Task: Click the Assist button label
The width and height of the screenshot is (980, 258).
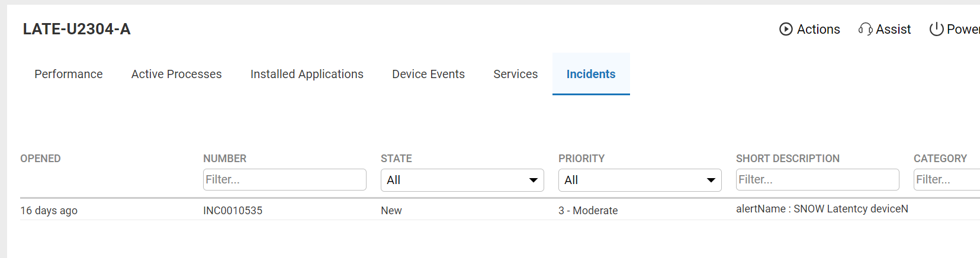Action: 893,29
